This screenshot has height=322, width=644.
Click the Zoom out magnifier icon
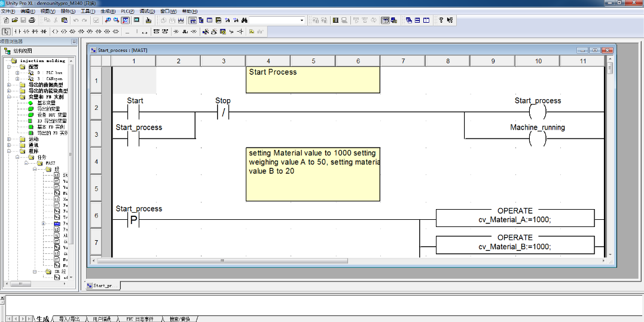click(x=116, y=20)
